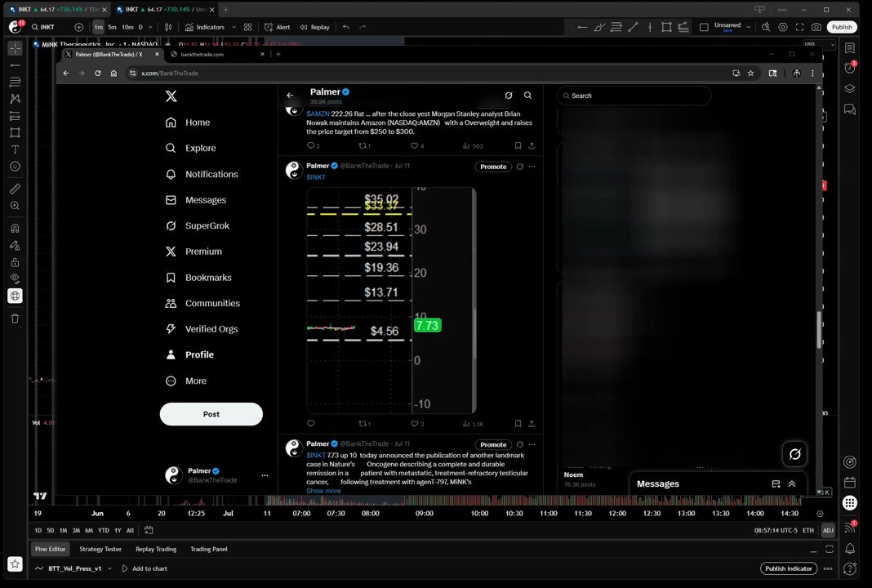The width and height of the screenshot is (872, 588).
Task: Click Promote on the $INKT chart post
Action: 493,167
